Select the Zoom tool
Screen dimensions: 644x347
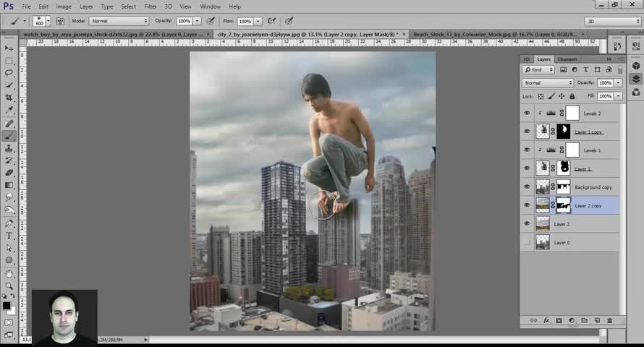click(9, 286)
